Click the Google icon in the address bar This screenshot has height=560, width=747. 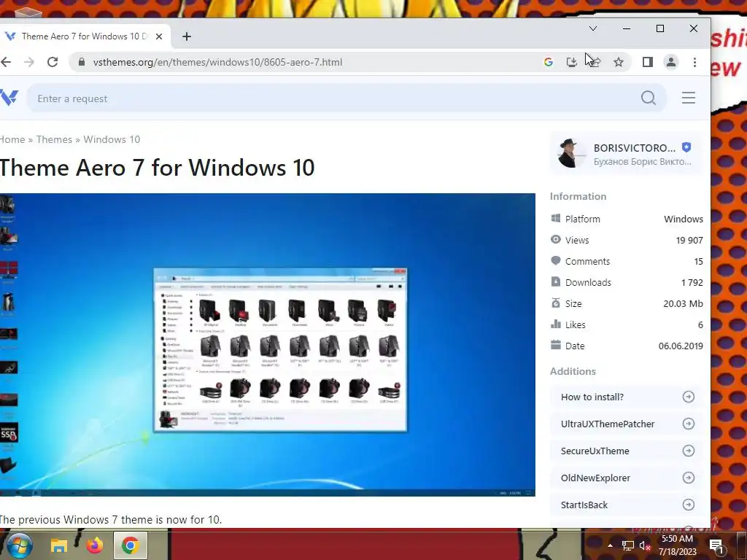(549, 62)
